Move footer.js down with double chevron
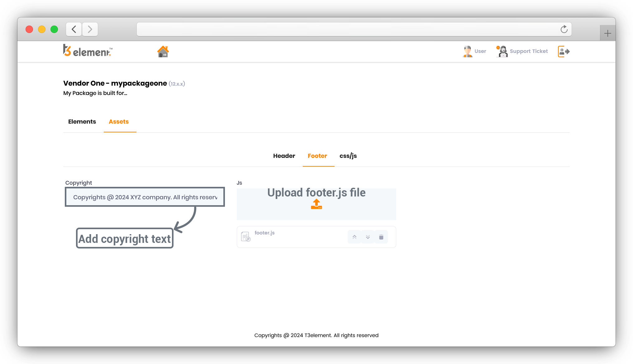Viewport: 633px width, 364px height. coord(368,237)
